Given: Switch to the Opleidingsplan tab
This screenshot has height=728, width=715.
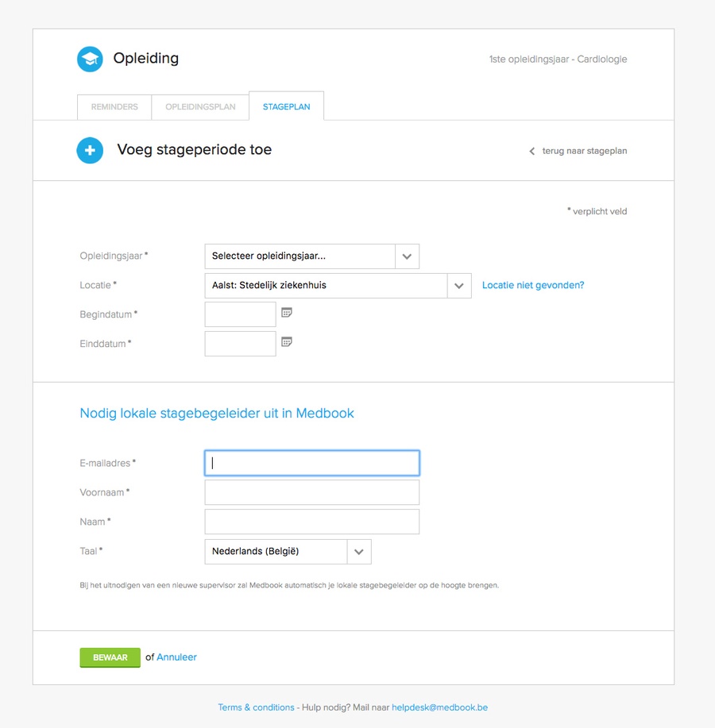Looking at the screenshot, I should pyautogui.click(x=200, y=107).
